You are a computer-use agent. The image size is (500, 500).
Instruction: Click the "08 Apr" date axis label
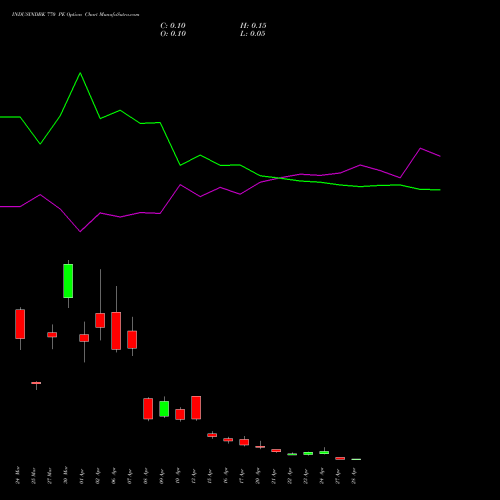click(146, 476)
